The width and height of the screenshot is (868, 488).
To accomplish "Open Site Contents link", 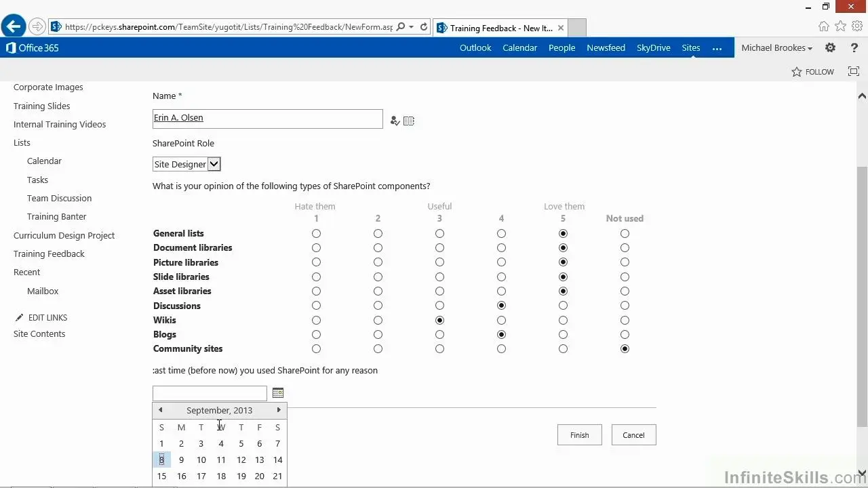I will coord(39,333).
